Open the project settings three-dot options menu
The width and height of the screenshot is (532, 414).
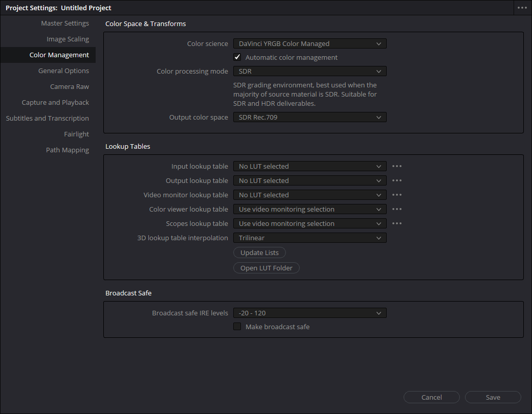point(522,8)
